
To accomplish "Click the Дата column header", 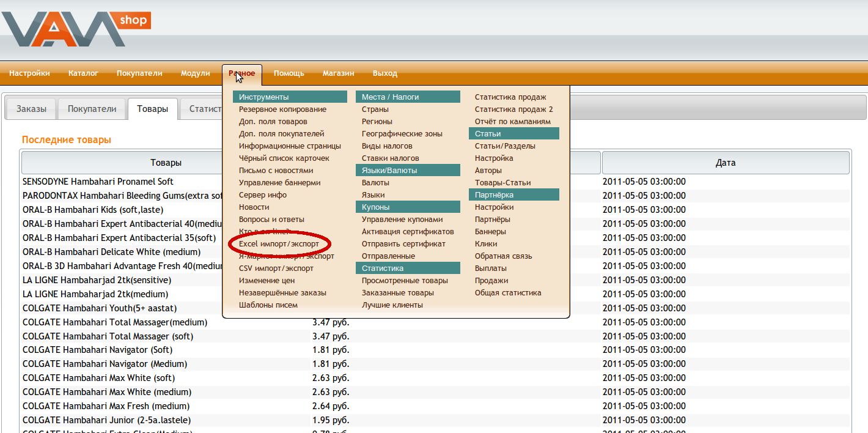I will pyautogui.click(x=726, y=163).
